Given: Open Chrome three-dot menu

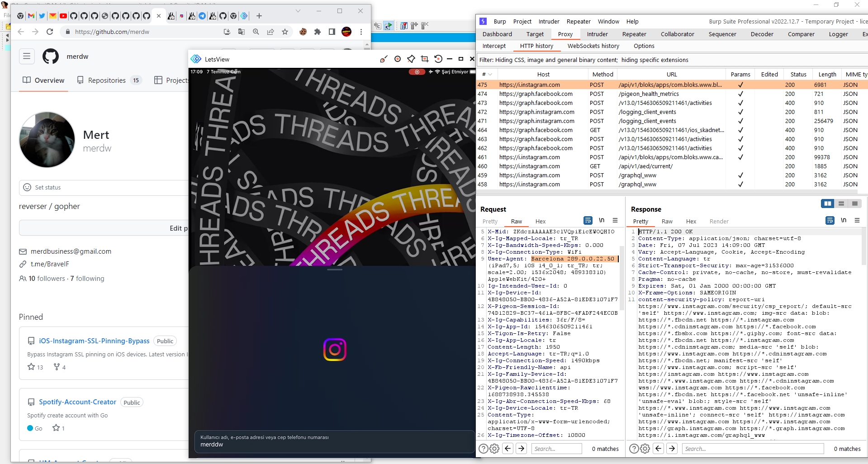Looking at the screenshot, I should pos(361,32).
